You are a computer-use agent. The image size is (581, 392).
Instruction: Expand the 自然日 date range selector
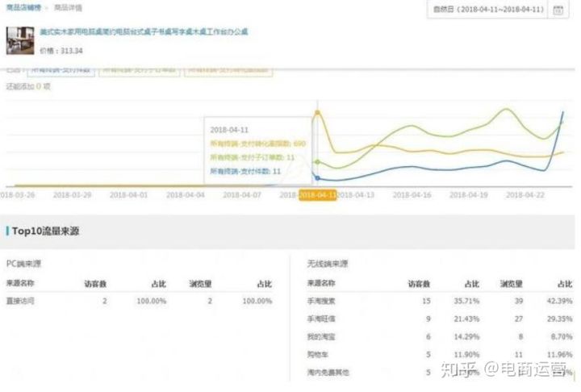487,10
